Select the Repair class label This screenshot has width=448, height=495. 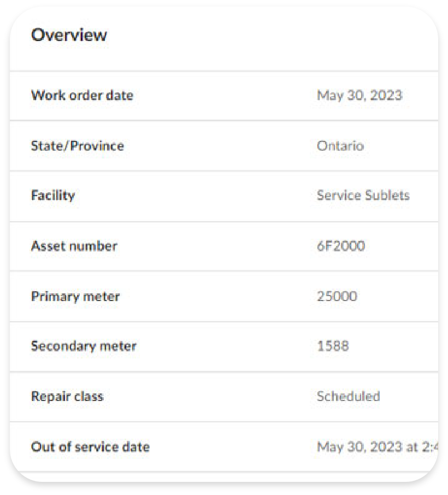[67, 397]
